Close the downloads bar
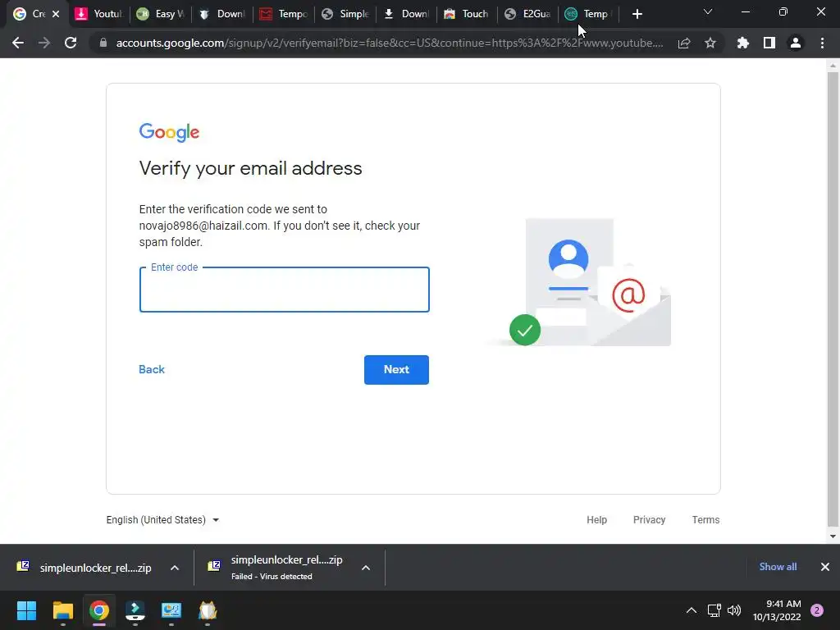Image resolution: width=840 pixels, height=630 pixels. (x=825, y=567)
